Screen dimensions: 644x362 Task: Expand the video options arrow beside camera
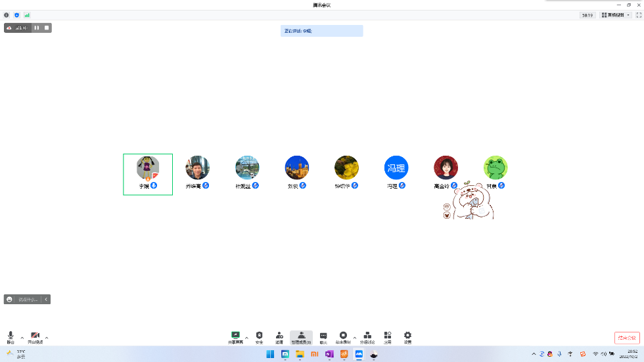[x=47, y=338]
